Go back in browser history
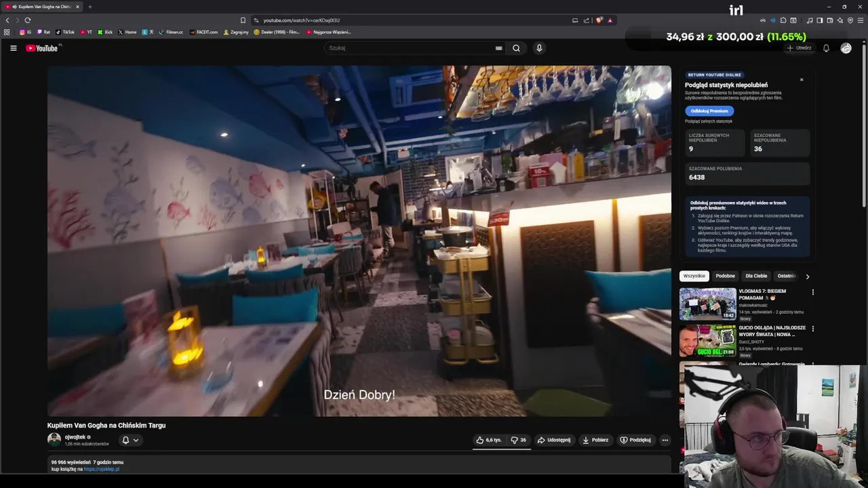Image resolution: width=868 pixels, height=488 pixels. tap(7, 20)
